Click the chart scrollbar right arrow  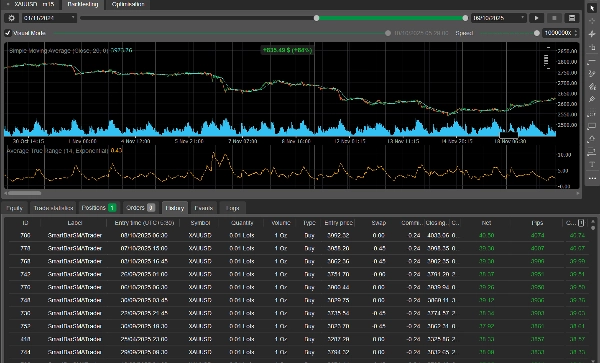[577, 193]
